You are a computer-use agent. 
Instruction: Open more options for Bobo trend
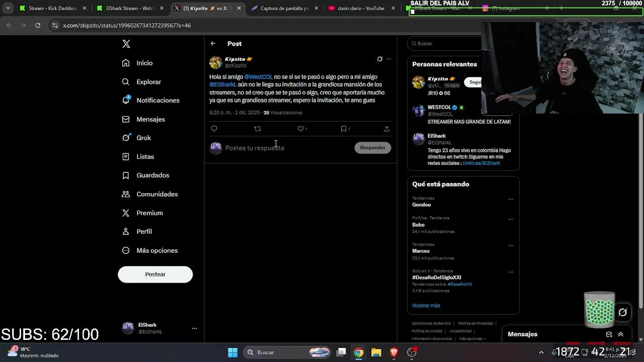pos(511,219)
